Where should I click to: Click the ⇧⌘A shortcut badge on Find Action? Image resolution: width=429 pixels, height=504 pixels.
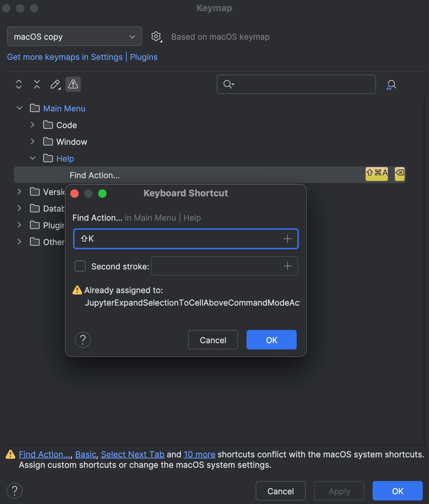tap(376, 174)
